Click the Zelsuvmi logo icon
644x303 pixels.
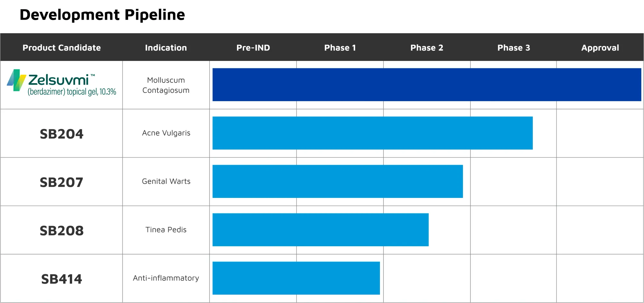[x=16, y=80]
